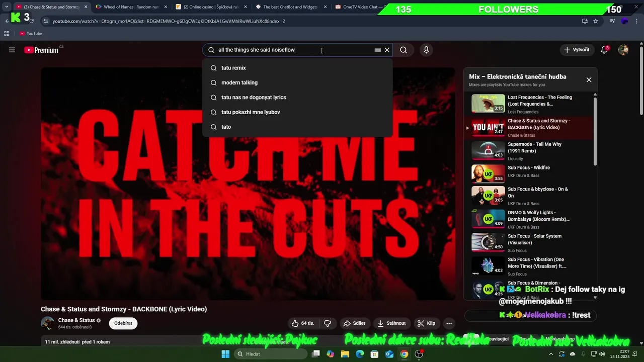
Task: Click the Odebírat subscribe button
Action: (x=123, y=323)
